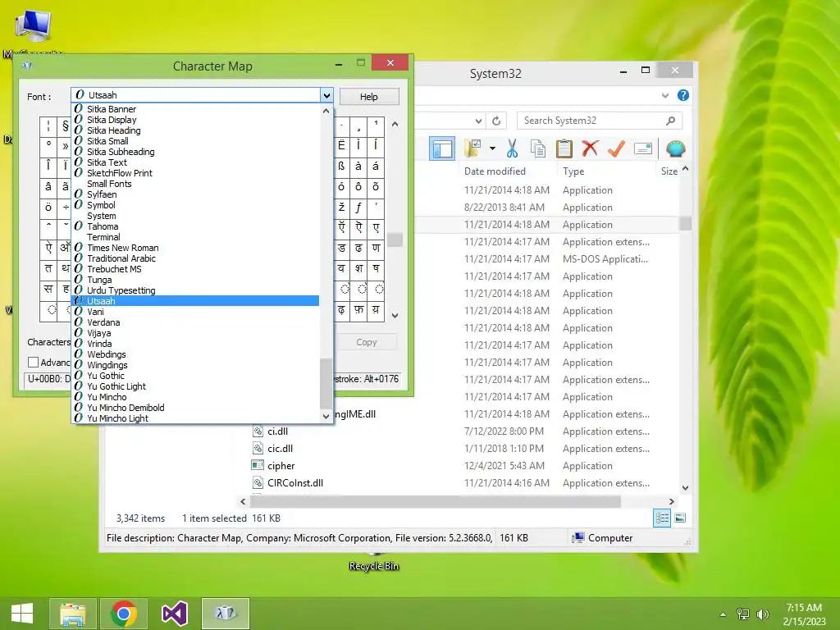
Task: Click the Copy button in Character Map
Action: pyautogui.click(x=367, y=342)
